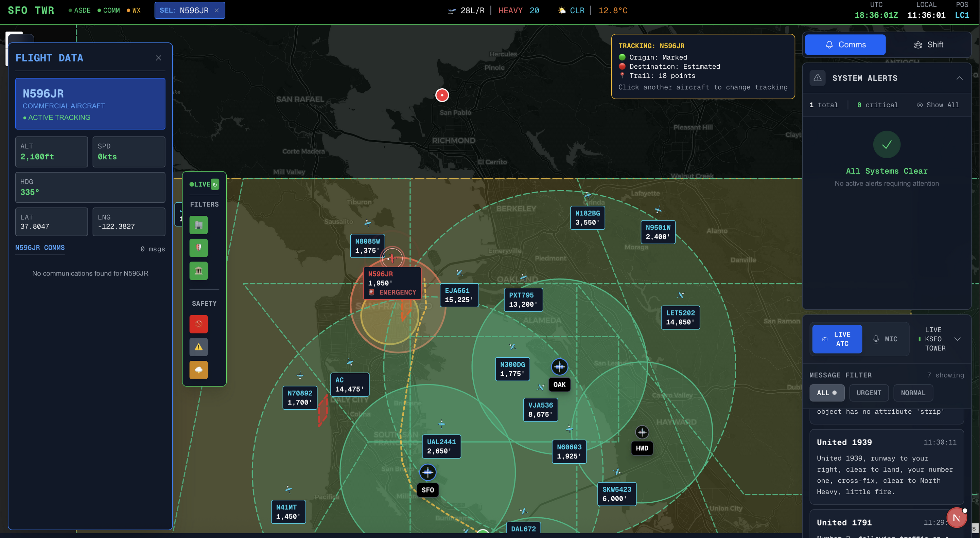The width and height of the screenshot is (980, 538).
Task: Switch to the Shift tab
Action: [x=928, y=45]
